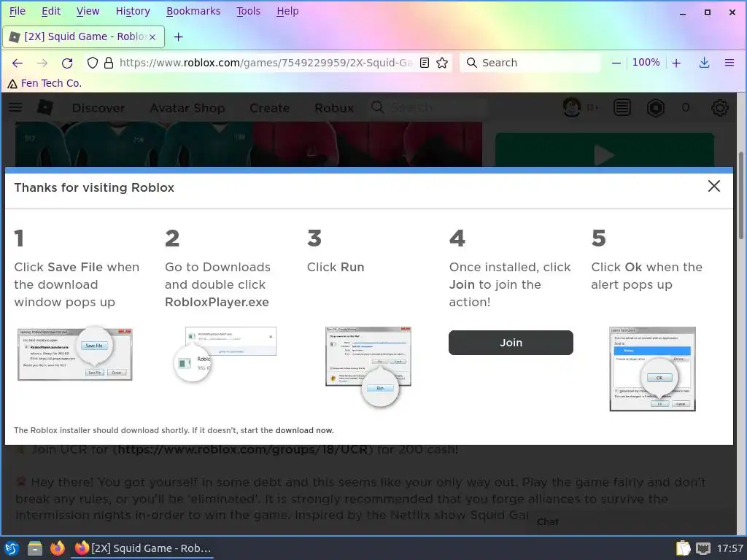Launch Firefox from the taskbar launcher
This screenshot has height=560, width=747.
[x=58, y=548]
